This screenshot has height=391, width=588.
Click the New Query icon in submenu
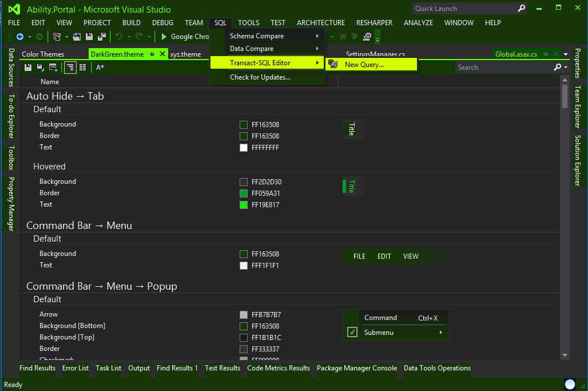(x=333, y=64)
